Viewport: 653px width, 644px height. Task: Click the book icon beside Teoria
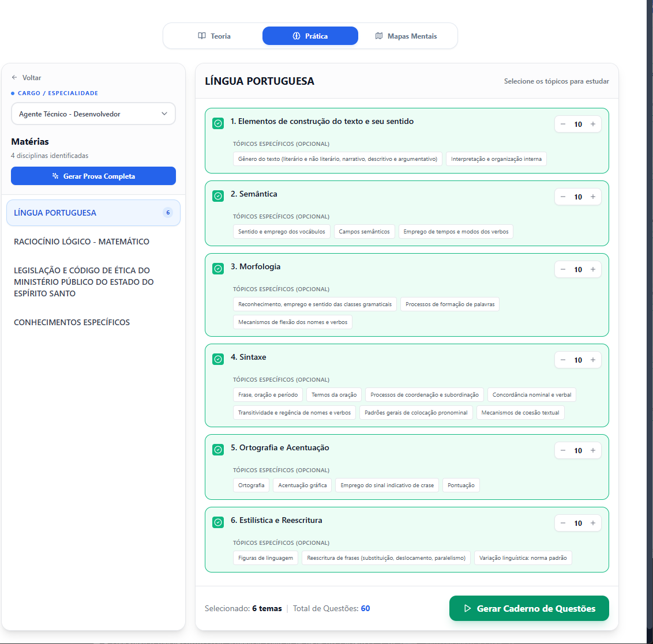[202, 36]
